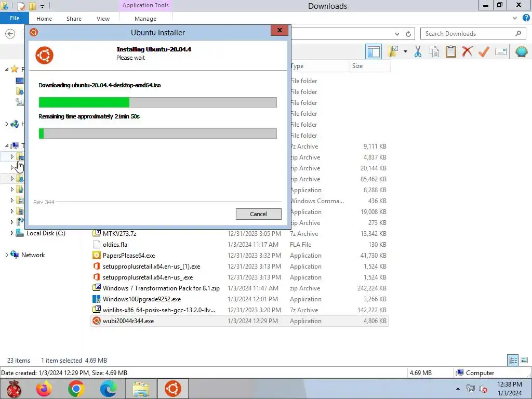
Task: Click the Rename icon in toolbar
Action: tap(501, 51)
